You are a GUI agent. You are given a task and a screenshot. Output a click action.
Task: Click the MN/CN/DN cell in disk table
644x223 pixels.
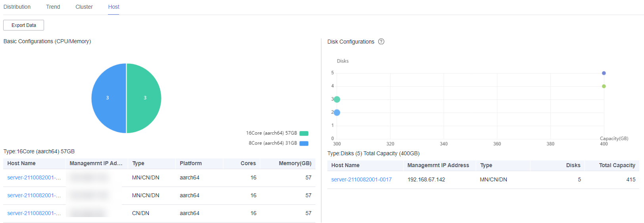493,179
